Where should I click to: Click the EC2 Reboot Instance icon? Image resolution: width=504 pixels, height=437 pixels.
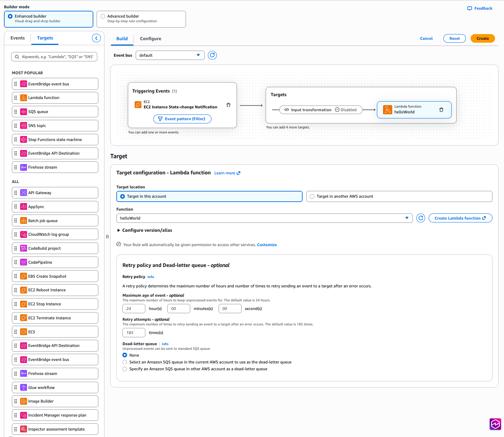click(x=23, y=290)
